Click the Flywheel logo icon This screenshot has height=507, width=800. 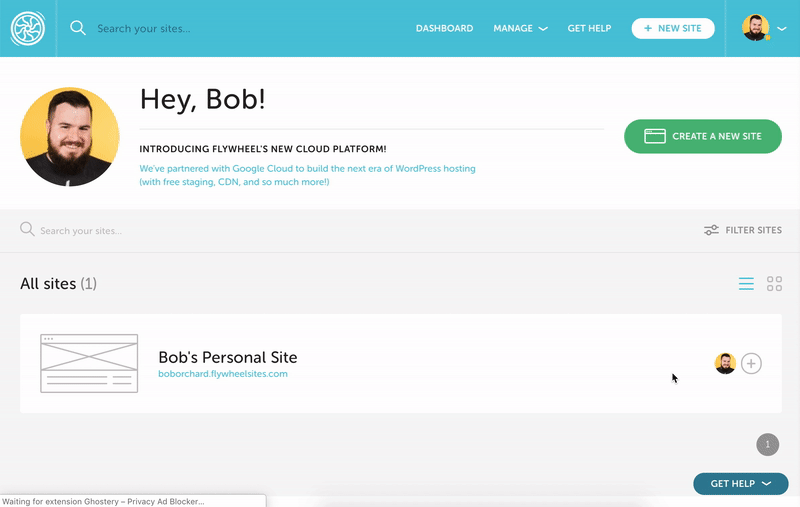(28, 29)
